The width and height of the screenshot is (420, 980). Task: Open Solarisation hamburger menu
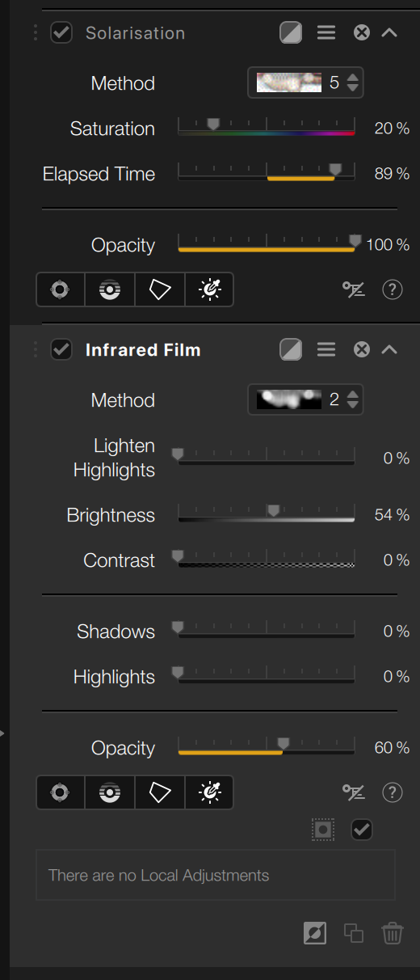point(326,32)
